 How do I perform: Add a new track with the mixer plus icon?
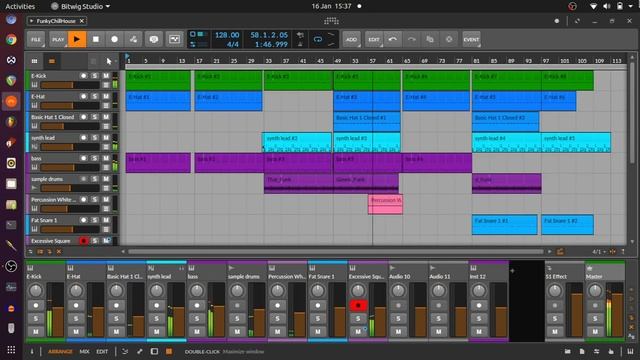click(x=512, y=271)
